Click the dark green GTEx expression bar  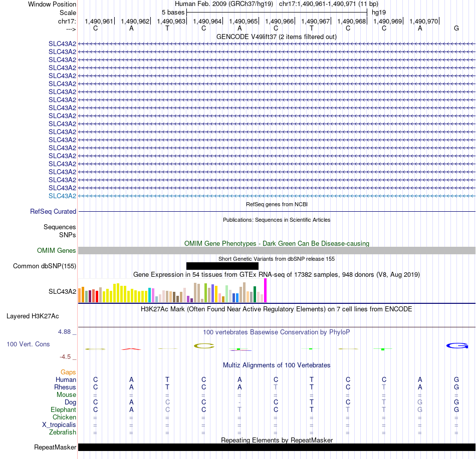(x=255, y=294)
